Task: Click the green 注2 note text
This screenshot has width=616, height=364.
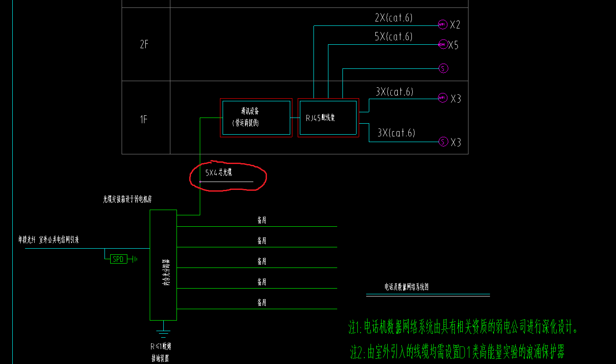Action: tap(457, 352)
